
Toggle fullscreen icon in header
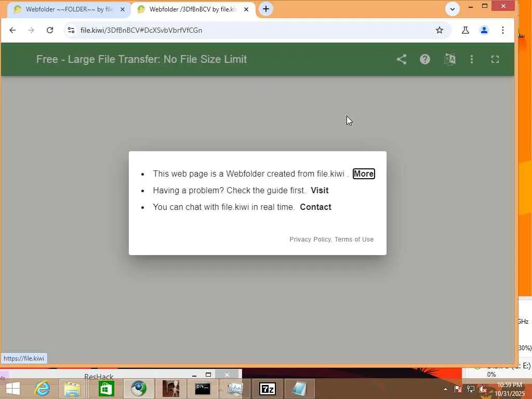coord(495,59)
